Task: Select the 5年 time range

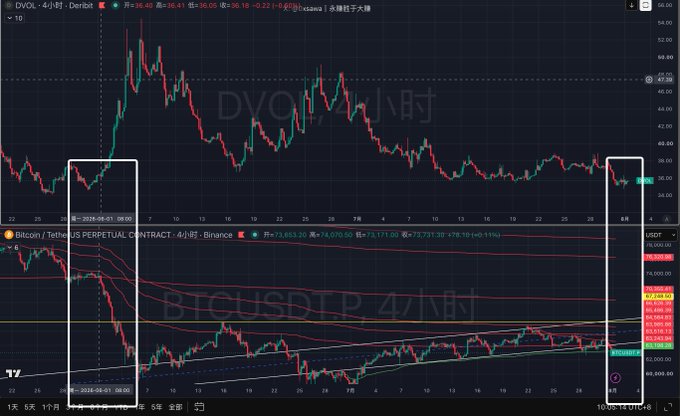Action: (x=157, y=407)
